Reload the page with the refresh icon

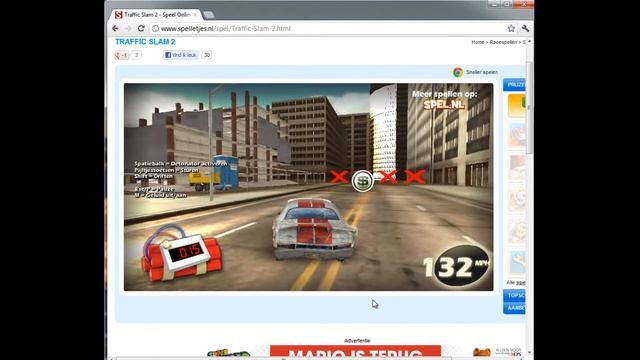pyautogui.click(x=141, y=29)
